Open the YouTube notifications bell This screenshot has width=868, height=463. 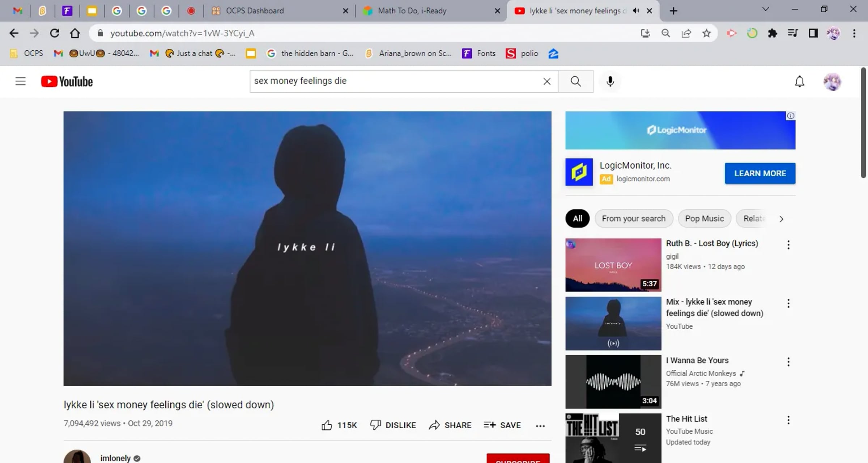[799, 81]
